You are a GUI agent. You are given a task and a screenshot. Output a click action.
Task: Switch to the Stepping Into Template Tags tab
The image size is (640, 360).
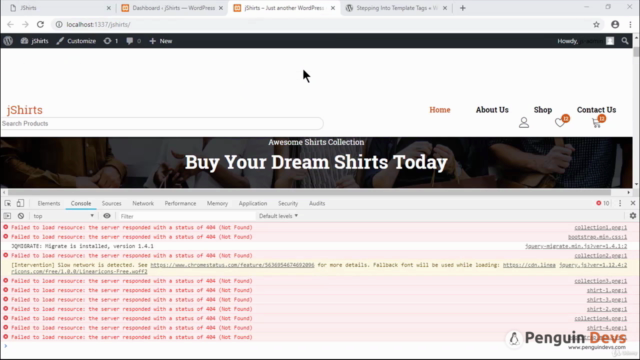tap(397, 8)
